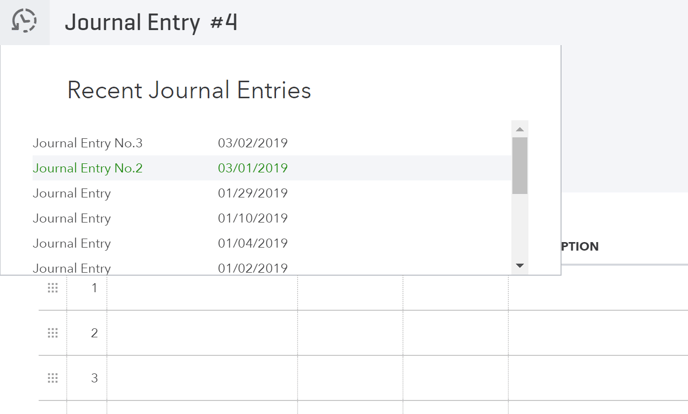The width and height of the screenshot is (688, 414).
Task: Click the recent transactions clock icon
Action: [x=24, y=21]
